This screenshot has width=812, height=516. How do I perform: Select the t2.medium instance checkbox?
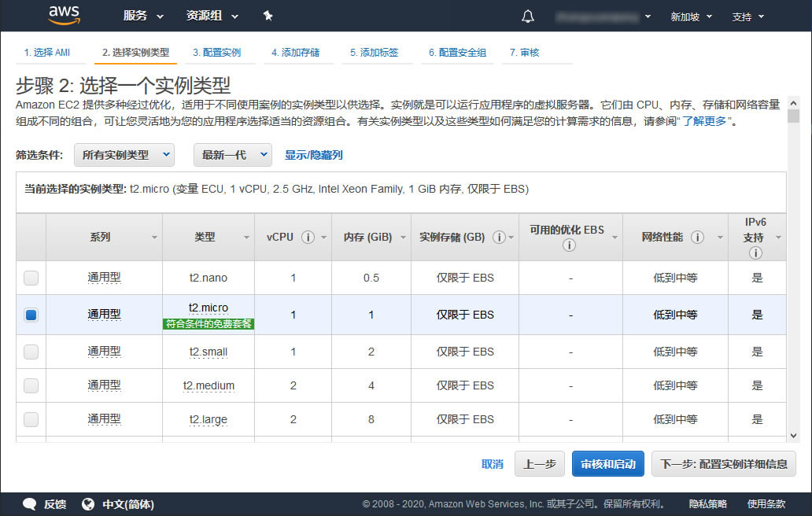(x=31, y=385)
